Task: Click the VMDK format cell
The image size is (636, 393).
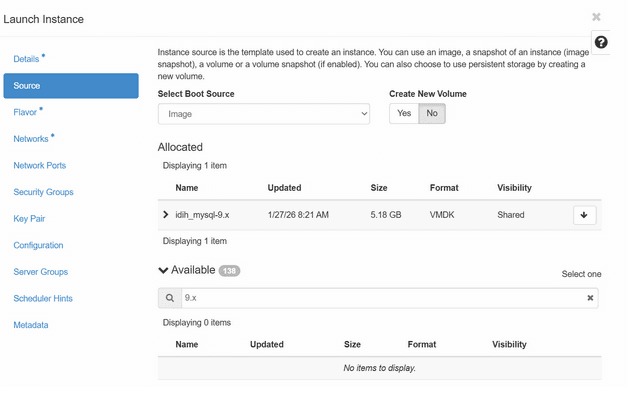Action: point(442,215)
